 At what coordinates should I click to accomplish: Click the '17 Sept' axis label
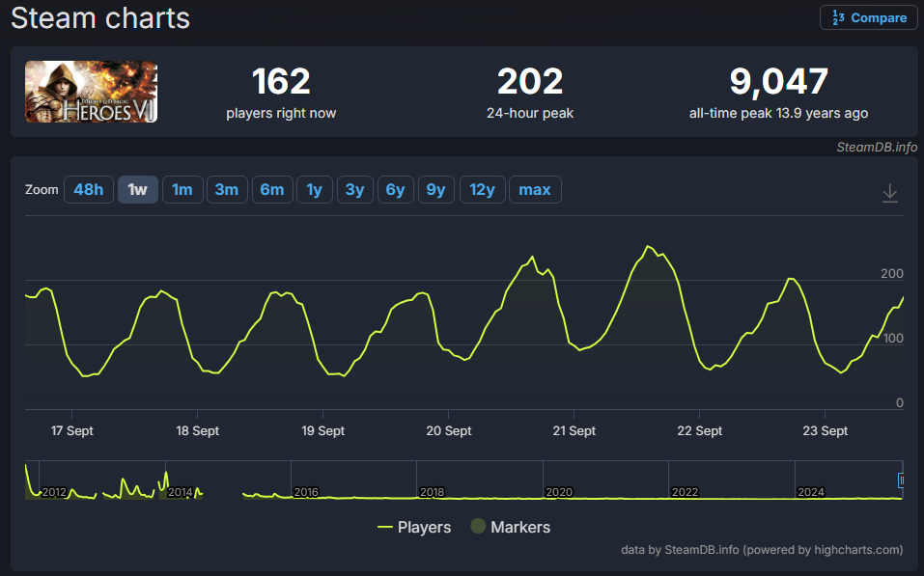(x=71, y=430)
